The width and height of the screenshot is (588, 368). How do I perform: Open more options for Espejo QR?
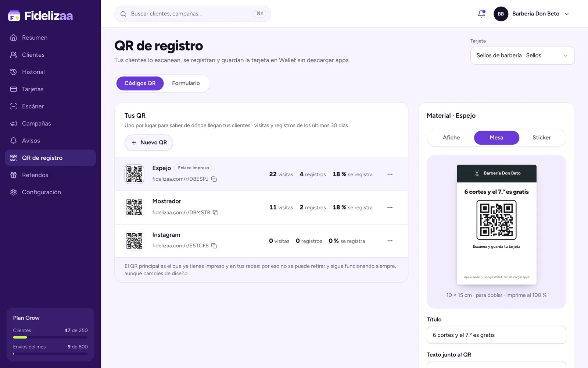(390, 174)
